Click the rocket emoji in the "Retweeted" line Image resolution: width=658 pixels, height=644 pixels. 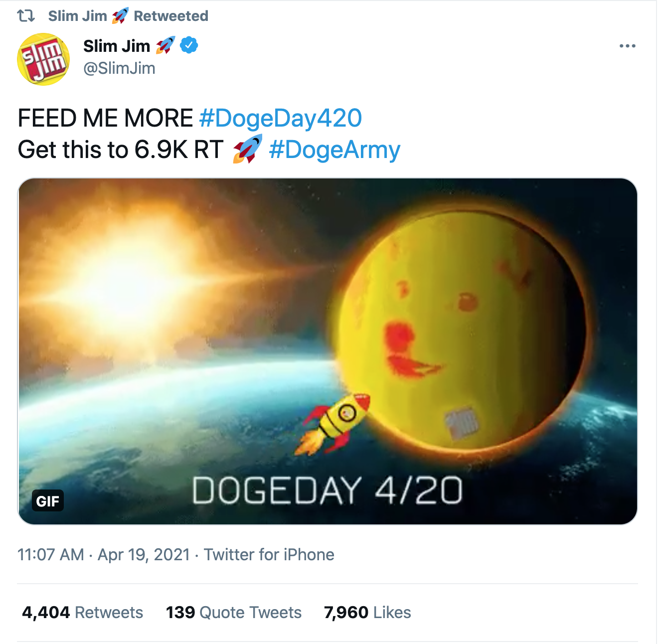pyautogui.click(x=120, y=16)
